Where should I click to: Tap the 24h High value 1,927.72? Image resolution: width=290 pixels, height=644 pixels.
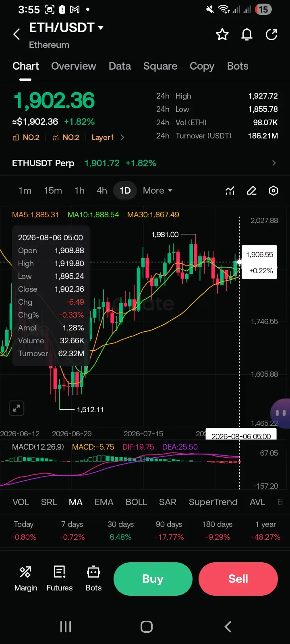point(263,96)
